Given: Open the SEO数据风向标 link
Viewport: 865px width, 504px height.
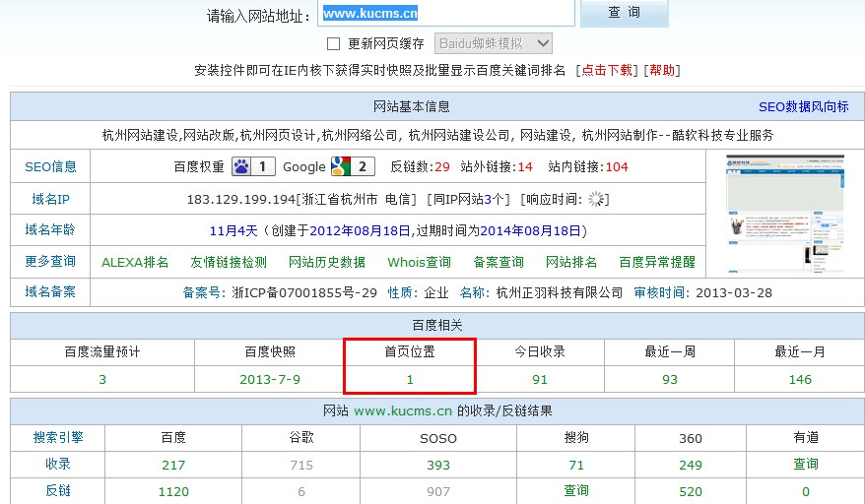Looking at the screenshot, I should pyautogui.click(x=803, y=107).
